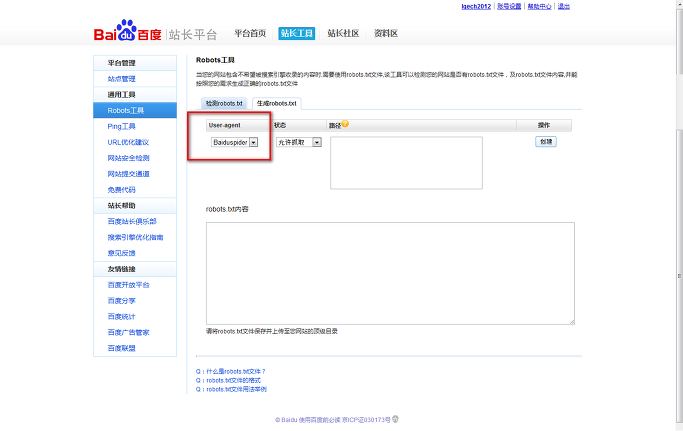Click the scrollbar up arrow
683x431 pixels.
(680, 3)
